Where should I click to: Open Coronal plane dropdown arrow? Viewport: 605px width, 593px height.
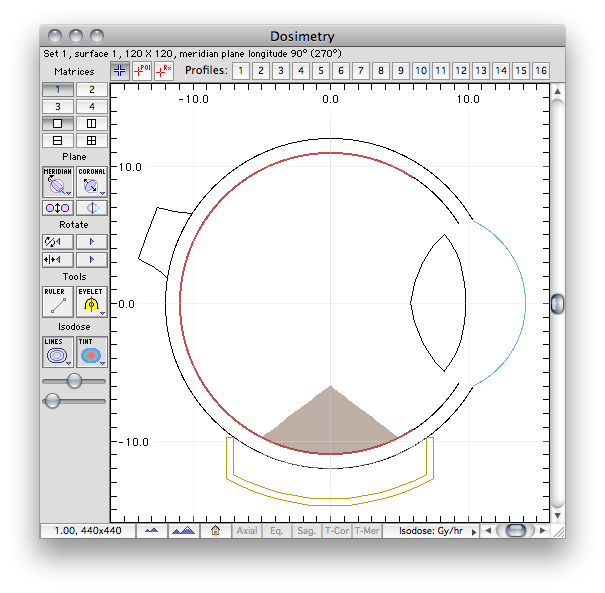[x=102, y=193]
